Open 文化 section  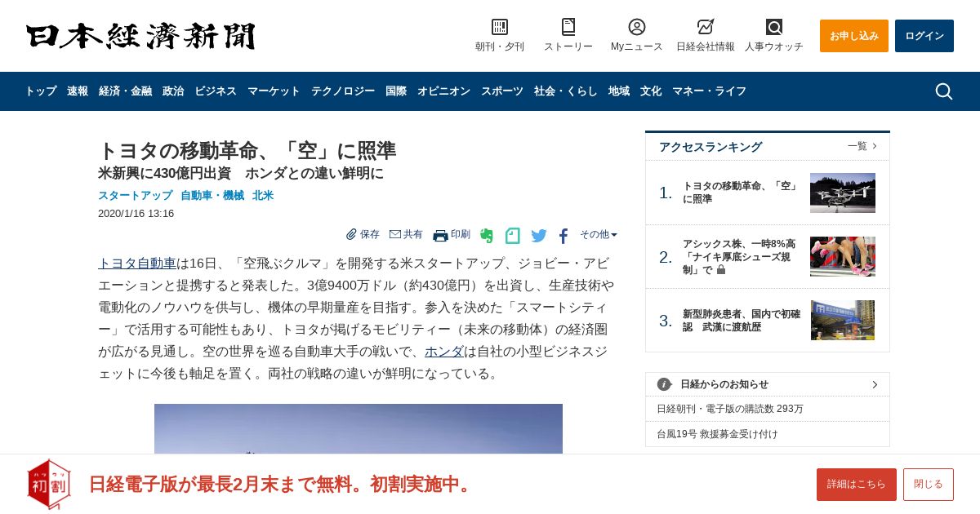tap(651, 91)
